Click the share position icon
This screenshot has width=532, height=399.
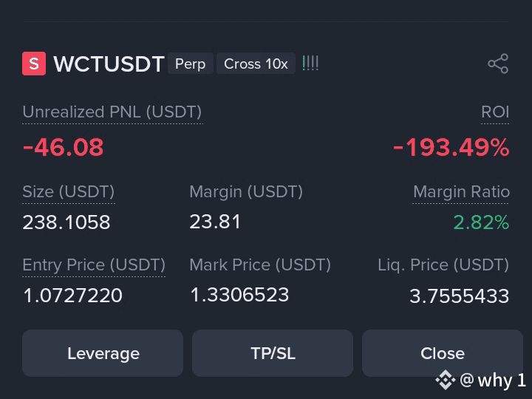point(498,64)
